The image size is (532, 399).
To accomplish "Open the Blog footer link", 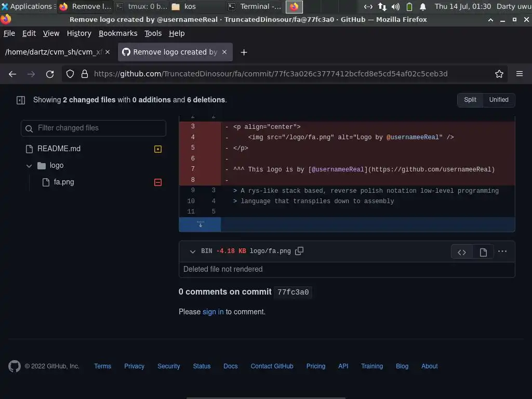I will coord(402,366).
